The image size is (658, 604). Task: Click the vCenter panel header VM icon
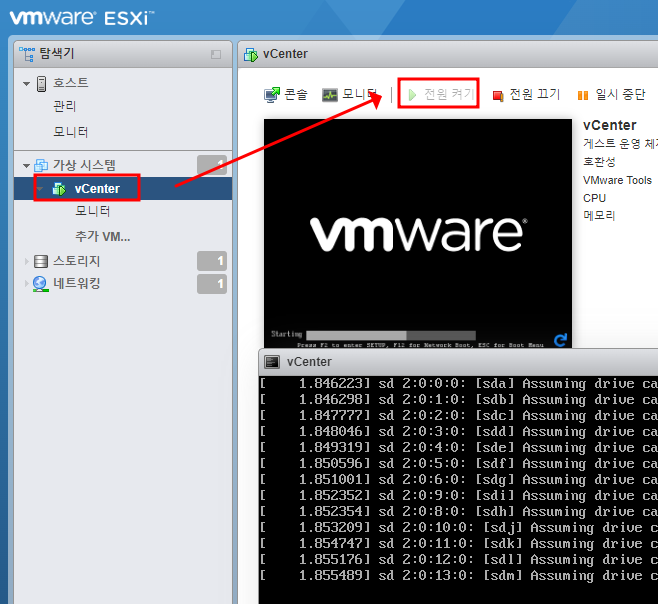pyautogui.click(x=251, y=55)
